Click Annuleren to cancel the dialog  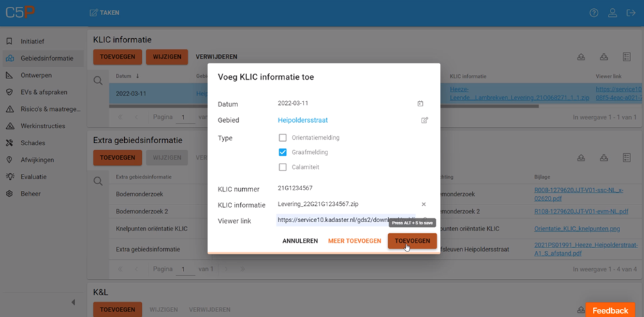[300, 241]
